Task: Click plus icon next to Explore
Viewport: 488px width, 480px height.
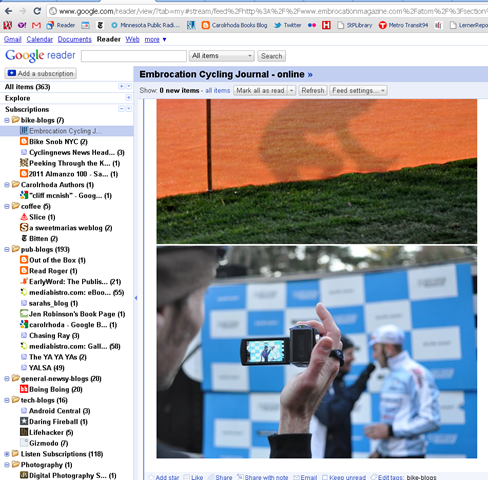Action: [x=128, y=98]
